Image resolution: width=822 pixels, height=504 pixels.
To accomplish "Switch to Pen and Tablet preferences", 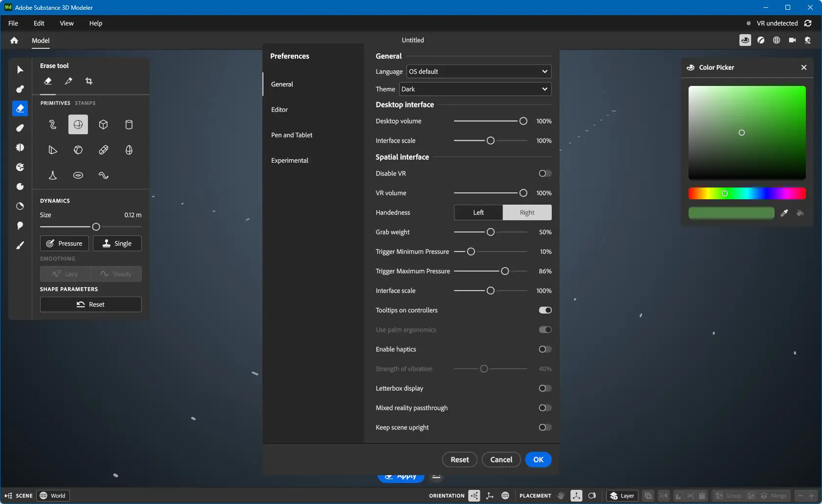I will (x=292, y=135).
